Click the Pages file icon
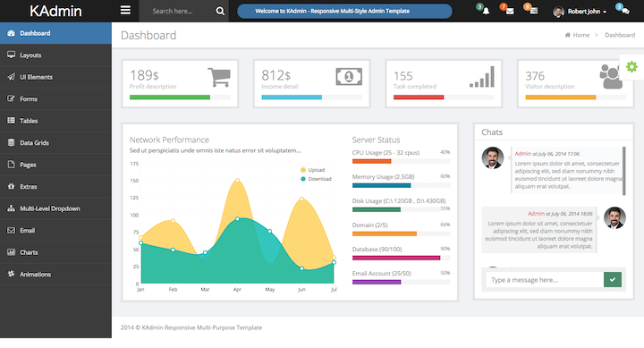Viewport: 644px width, 348px height. (x=11, y=165)
